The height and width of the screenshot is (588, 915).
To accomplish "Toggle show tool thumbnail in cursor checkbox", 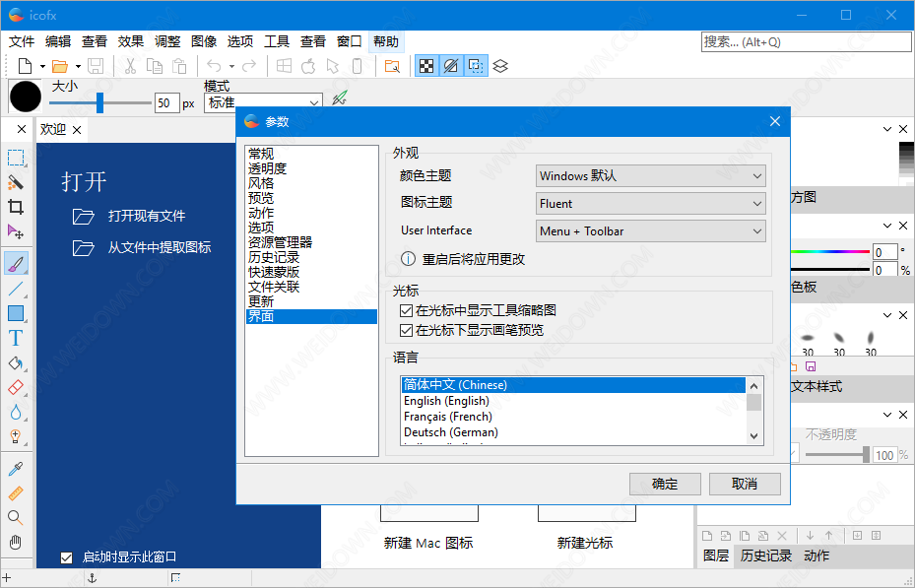I will [x=406, y=310].
